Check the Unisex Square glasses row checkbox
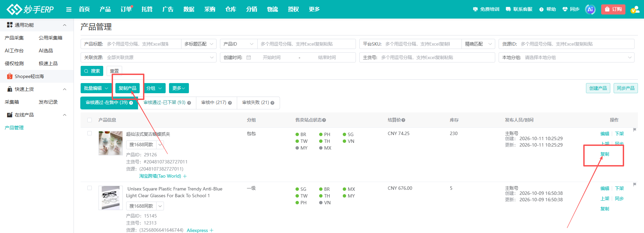Viewport: 644px width, 233px height. pos(89,188)
